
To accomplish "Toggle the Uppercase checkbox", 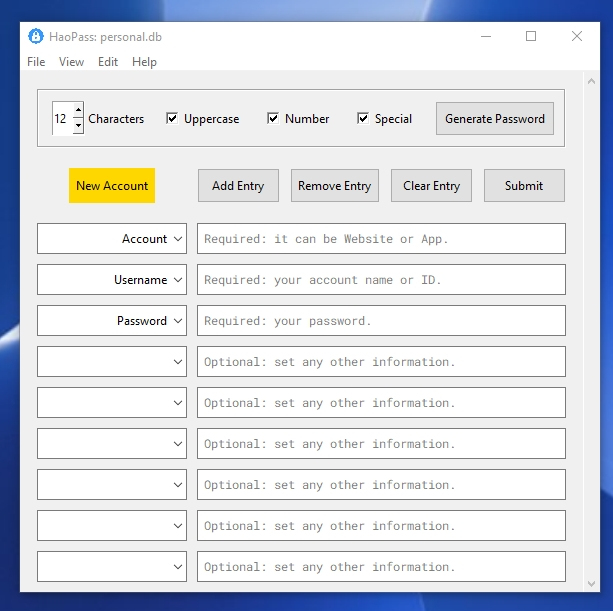I will (172, 119).
